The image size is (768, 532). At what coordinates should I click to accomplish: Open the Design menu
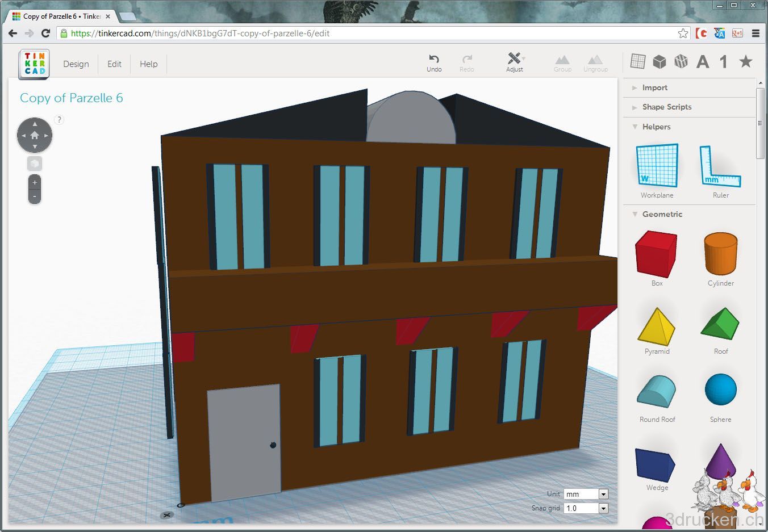click(x=76, y=64)
